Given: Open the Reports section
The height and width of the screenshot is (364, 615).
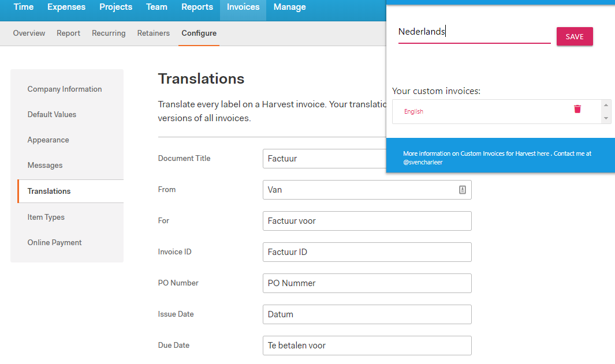Looking at the screenshot, I should coord(197,7).
